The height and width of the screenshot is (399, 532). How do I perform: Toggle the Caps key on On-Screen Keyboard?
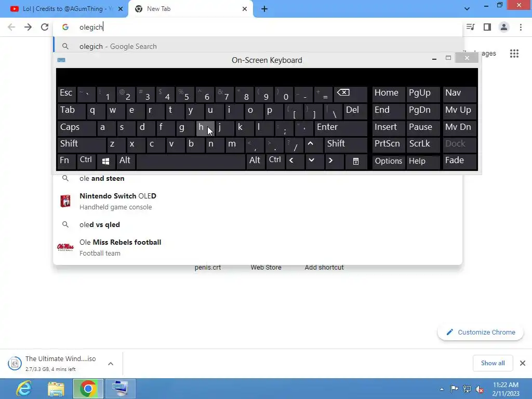click(76, 128)
